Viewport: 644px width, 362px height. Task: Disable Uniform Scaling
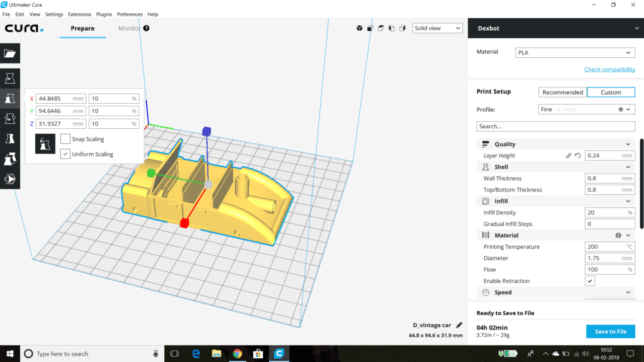[65, 154]
